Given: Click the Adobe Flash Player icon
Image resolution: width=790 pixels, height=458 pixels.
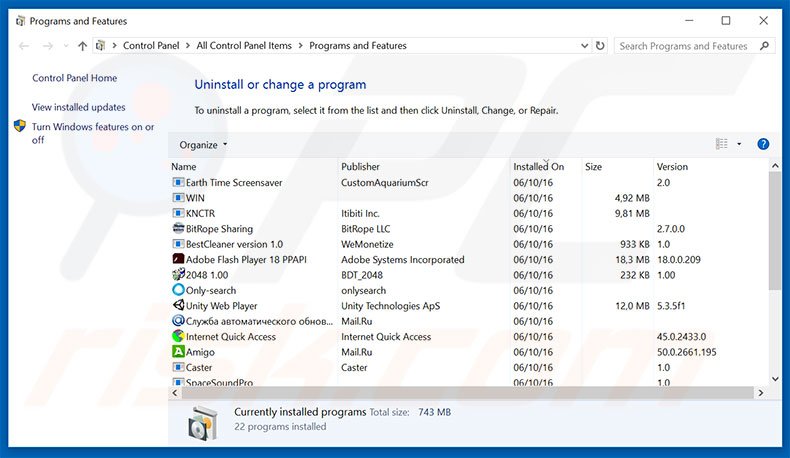Looking at the screenshot, I should click(x=178, y=259).
